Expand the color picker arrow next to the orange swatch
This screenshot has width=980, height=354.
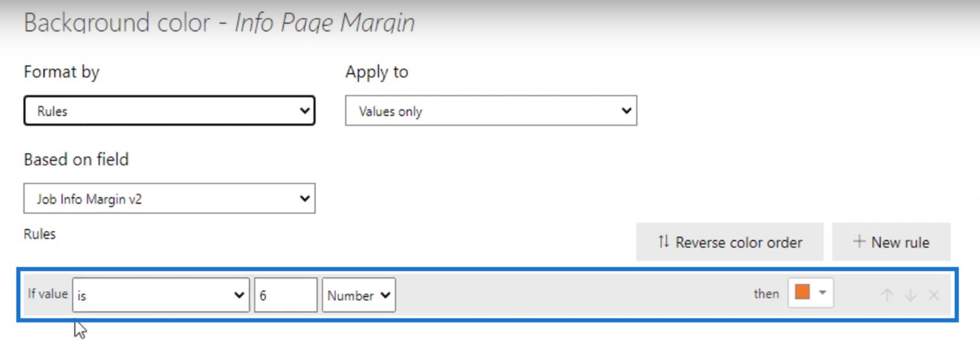822,292
